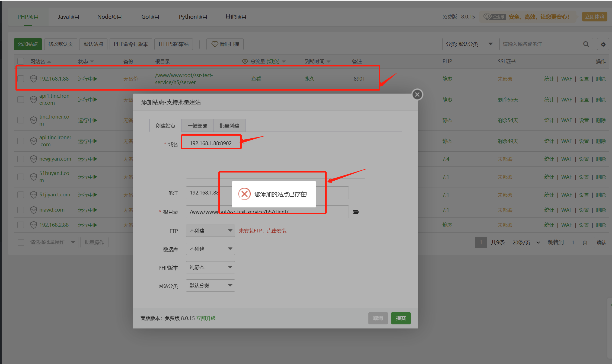Check the row checkbox for 51jiyan.t.com

pos(21,195)
